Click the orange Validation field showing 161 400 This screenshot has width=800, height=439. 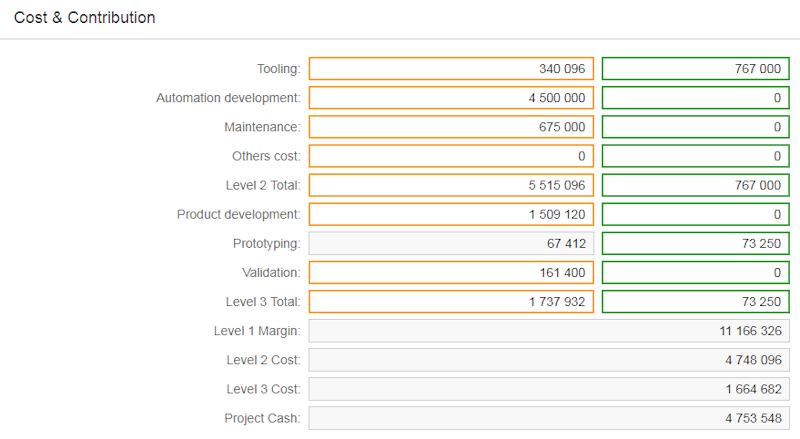coord(451,272)
